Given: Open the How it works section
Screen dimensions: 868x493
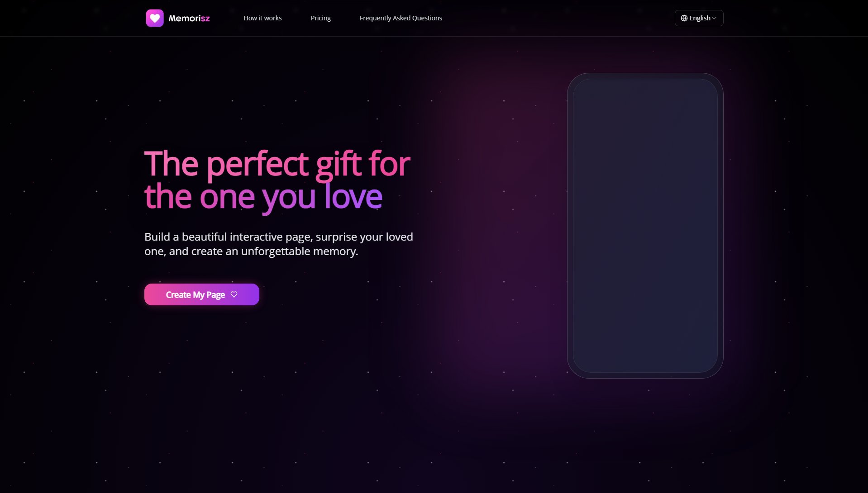Looking at the screenshot, I should 262,18.
